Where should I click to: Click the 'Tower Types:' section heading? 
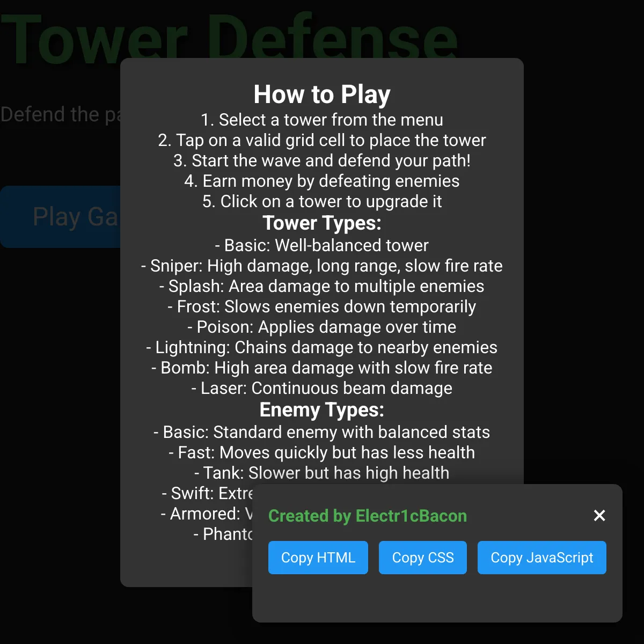[321, 223]
